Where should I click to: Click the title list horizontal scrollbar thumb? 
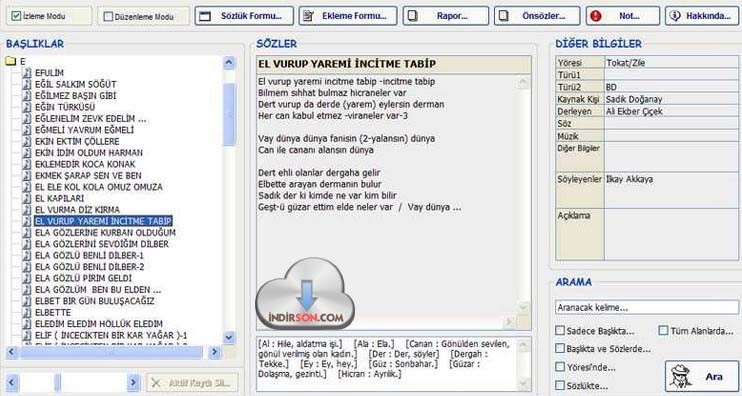pos(111,352)
